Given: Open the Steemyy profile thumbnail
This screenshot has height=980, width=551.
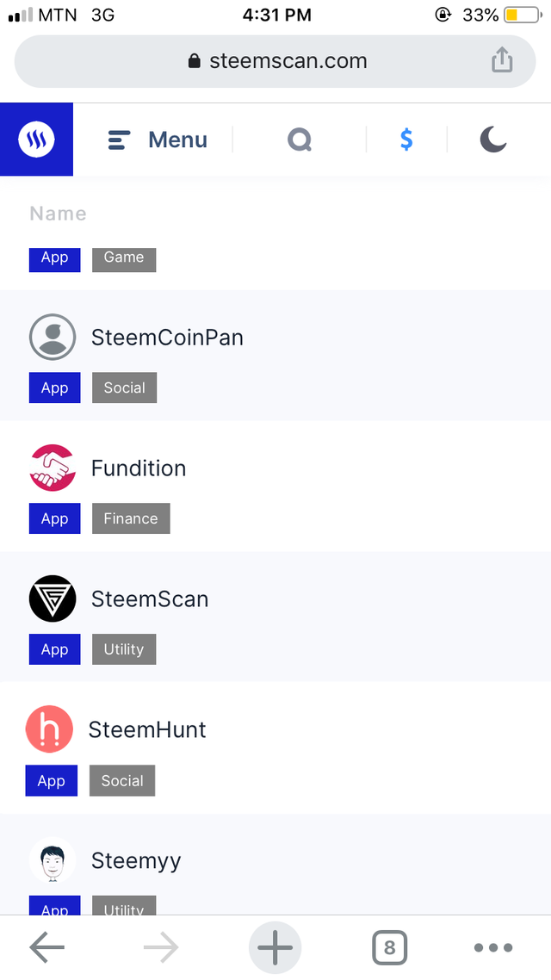Looking at the screenshot, I should point(53,860).
